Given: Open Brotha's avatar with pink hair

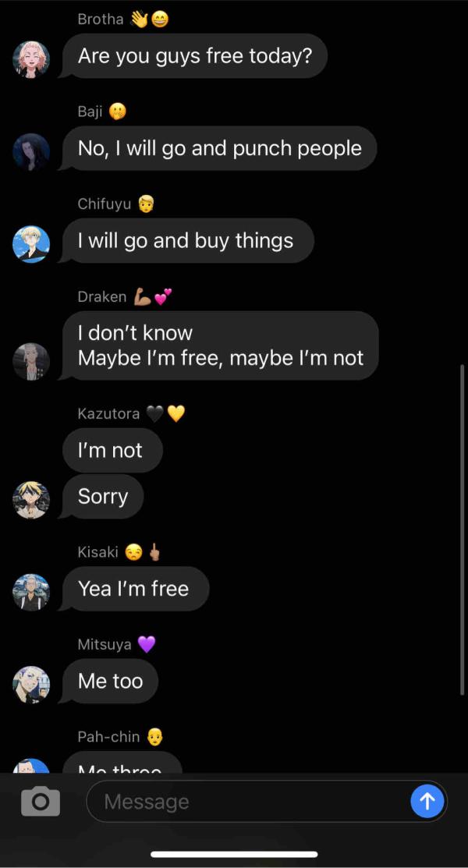Looking at the screenshot, I should coord(31,59).
